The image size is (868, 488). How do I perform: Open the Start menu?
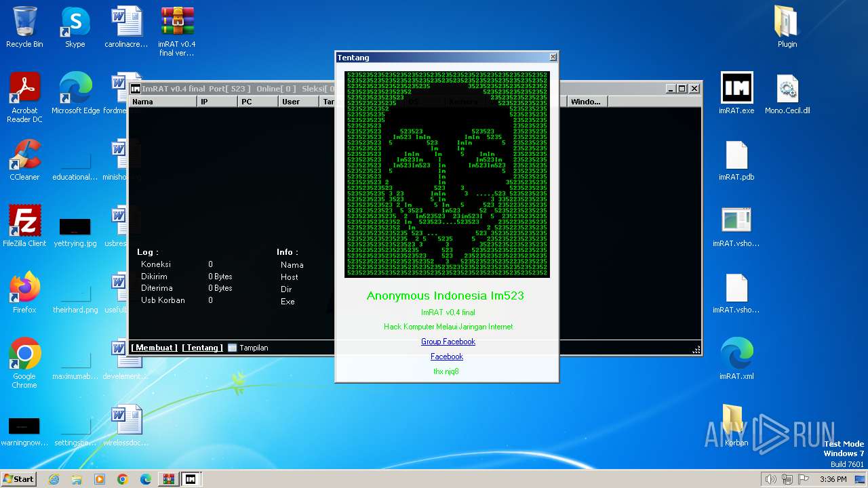tap(19, 479)
